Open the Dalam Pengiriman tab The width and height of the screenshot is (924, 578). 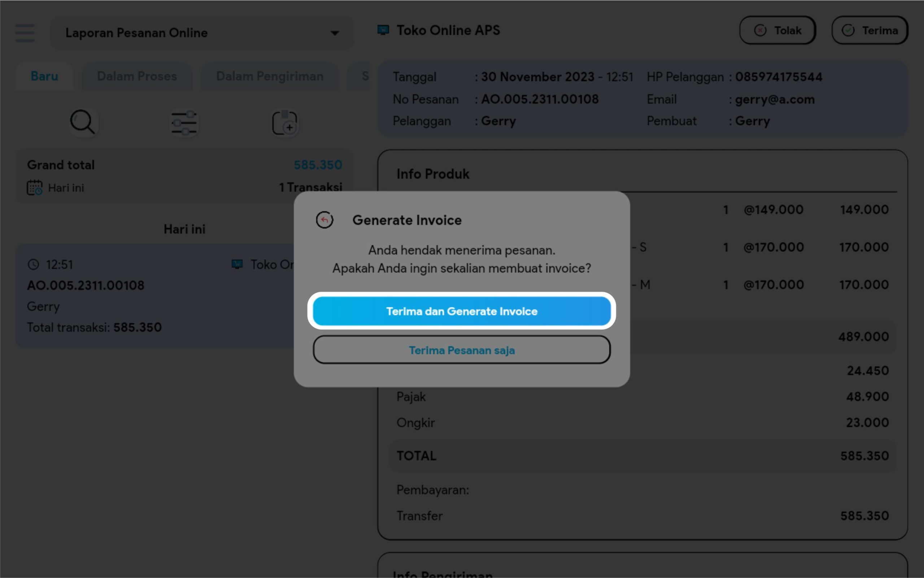tap(269, 76)
